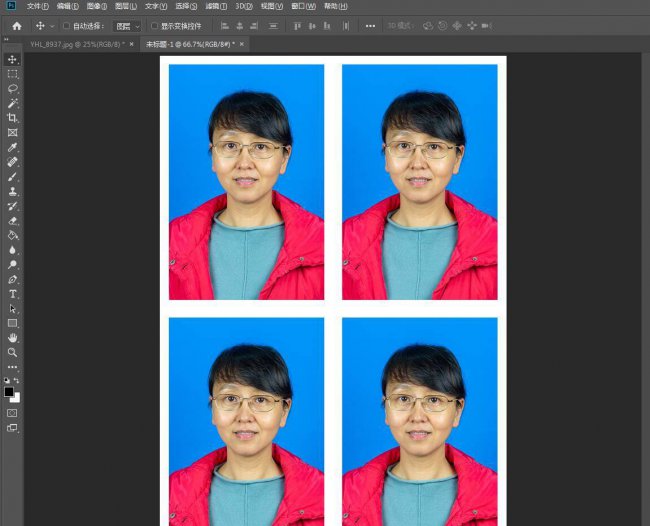Align right edges icon

click(254, 26)
